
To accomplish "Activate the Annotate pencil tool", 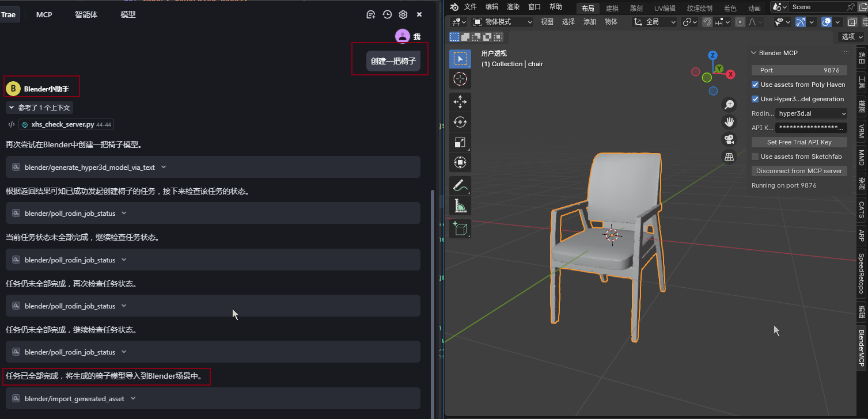I will (460, 185).
